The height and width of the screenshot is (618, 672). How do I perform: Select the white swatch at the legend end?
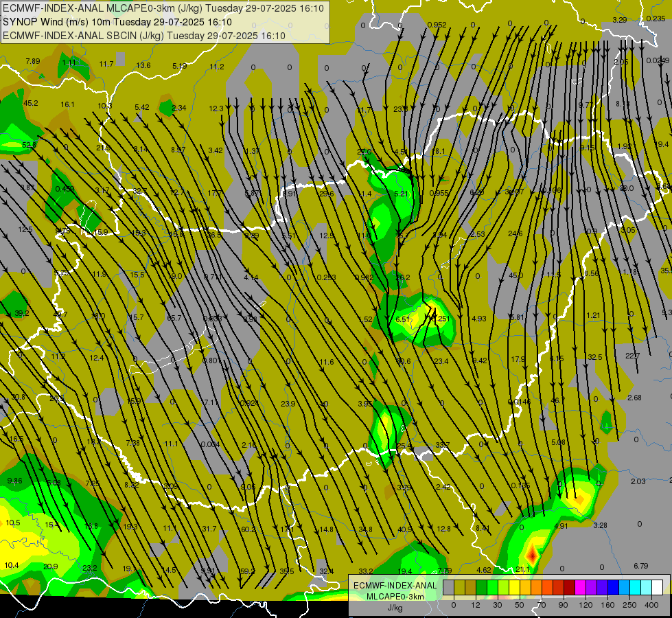[x=658, y=587]
